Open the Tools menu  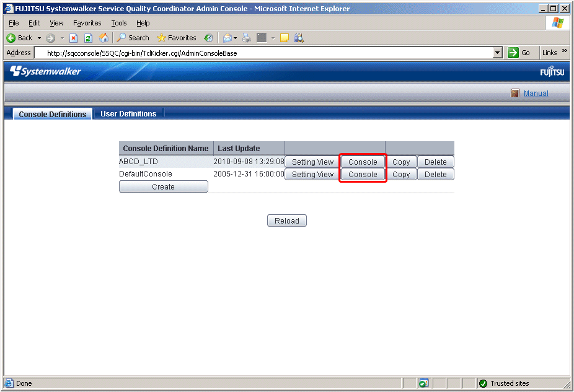119,23
